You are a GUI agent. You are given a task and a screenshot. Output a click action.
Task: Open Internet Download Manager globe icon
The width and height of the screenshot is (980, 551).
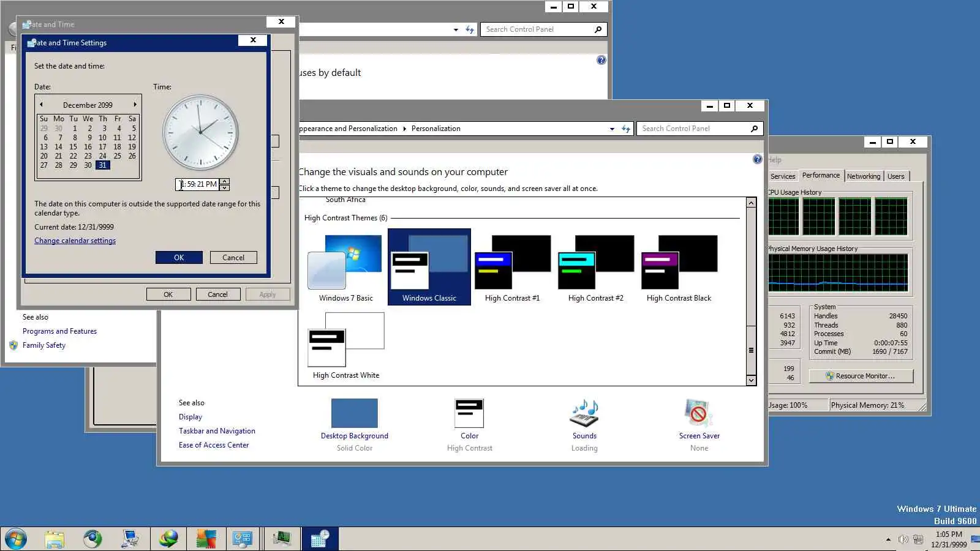pyautogui.click(x=168, y=539)
